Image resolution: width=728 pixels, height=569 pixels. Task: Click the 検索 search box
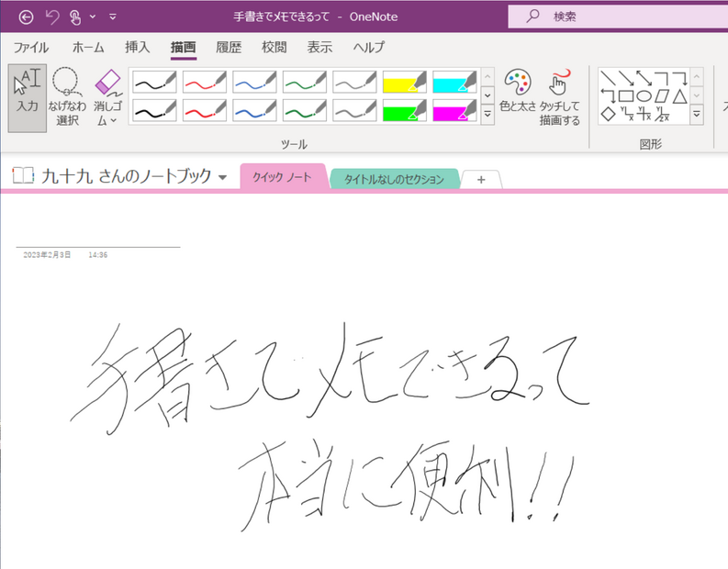[x=618, y=17]
